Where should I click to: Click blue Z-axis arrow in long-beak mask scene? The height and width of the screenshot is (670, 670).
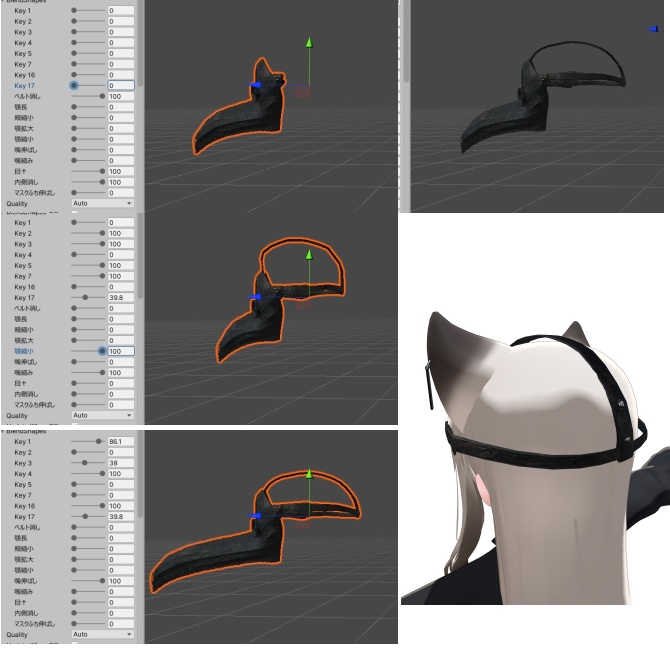[x=255, y=516]
